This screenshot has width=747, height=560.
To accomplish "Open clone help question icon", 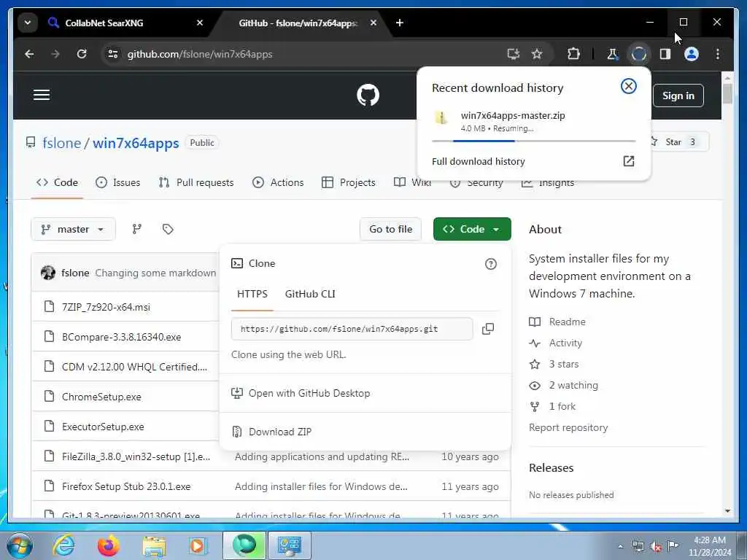I will 491,264.
